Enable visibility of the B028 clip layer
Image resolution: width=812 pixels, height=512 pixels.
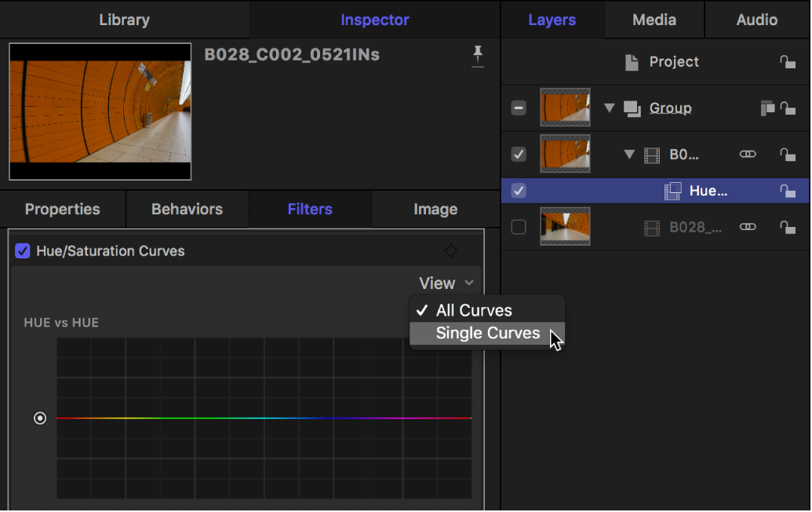coord(518,226)
